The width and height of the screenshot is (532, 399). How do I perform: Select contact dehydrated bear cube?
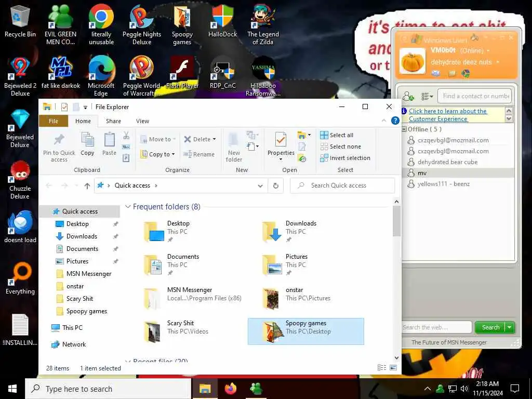(x=447, y=162)
